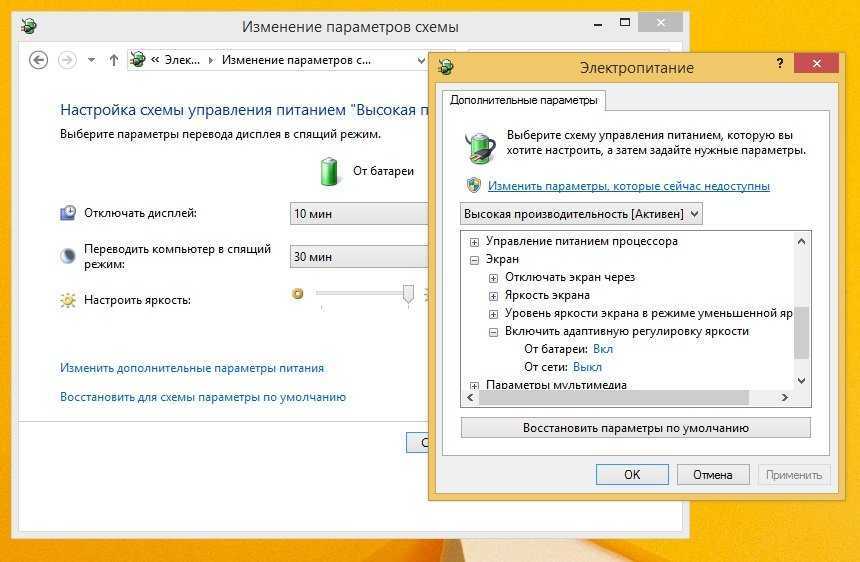The image size is (860, 562).
Task: Click the scheme window title bar icon
Action: coord(29,26)
